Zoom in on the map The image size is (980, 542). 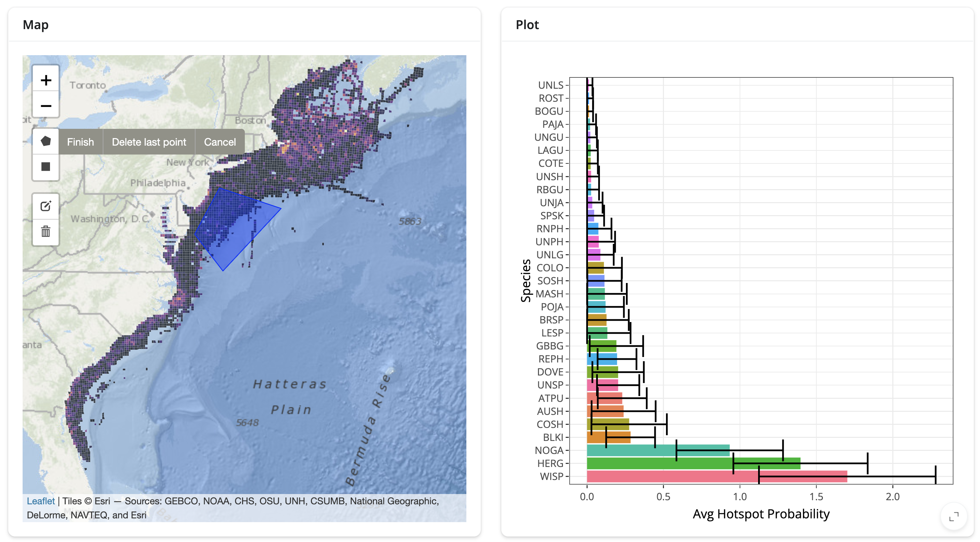coord(46,79)
